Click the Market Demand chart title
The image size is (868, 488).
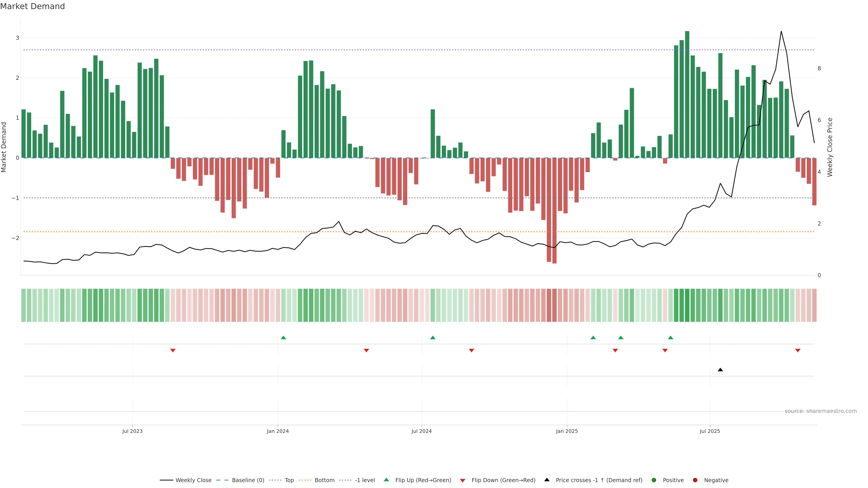[32, 6]
